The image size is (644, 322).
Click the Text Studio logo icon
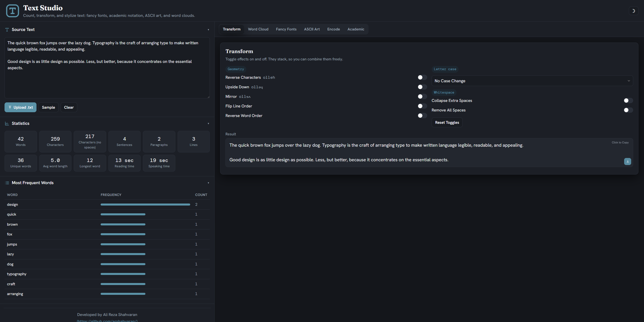(x=13, y=11)
